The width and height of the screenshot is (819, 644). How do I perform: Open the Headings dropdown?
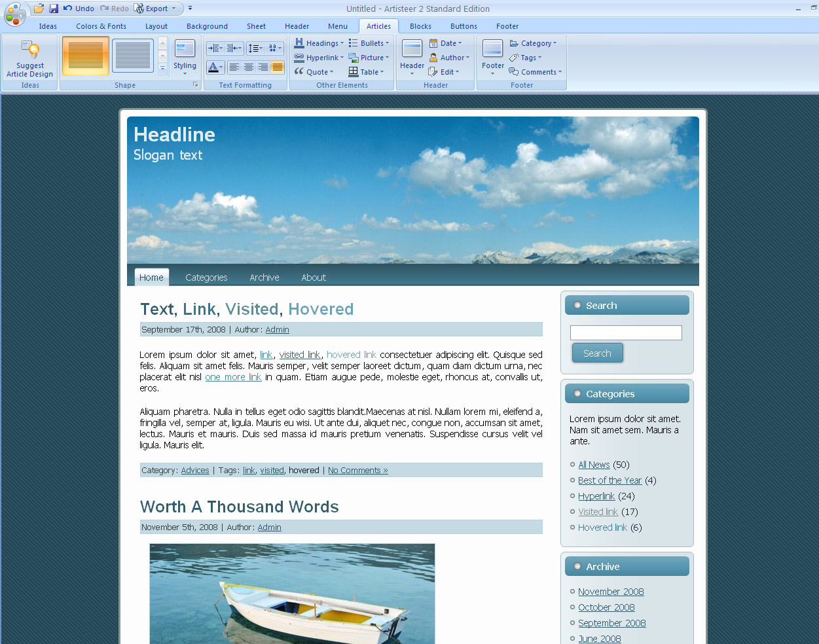tap(319, 43)
